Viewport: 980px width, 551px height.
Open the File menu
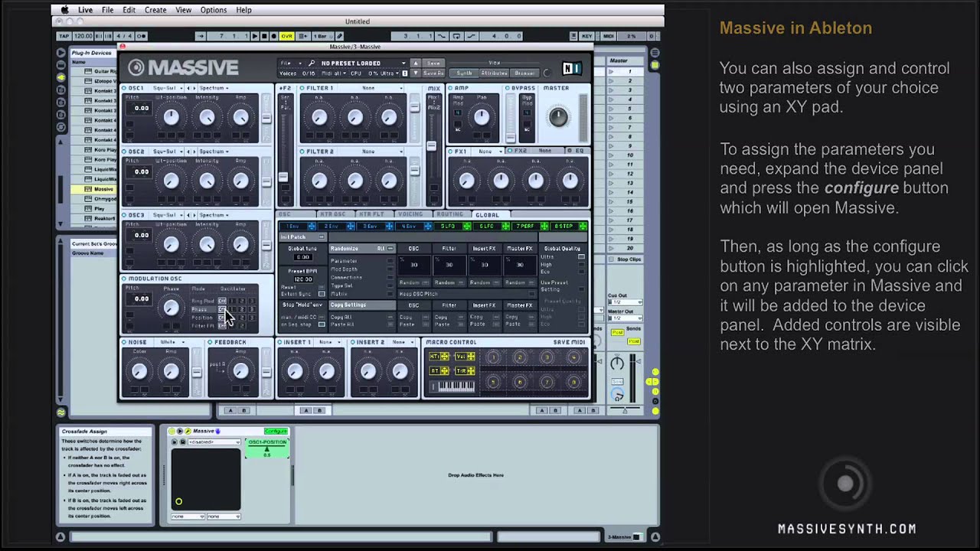[107, 10]
